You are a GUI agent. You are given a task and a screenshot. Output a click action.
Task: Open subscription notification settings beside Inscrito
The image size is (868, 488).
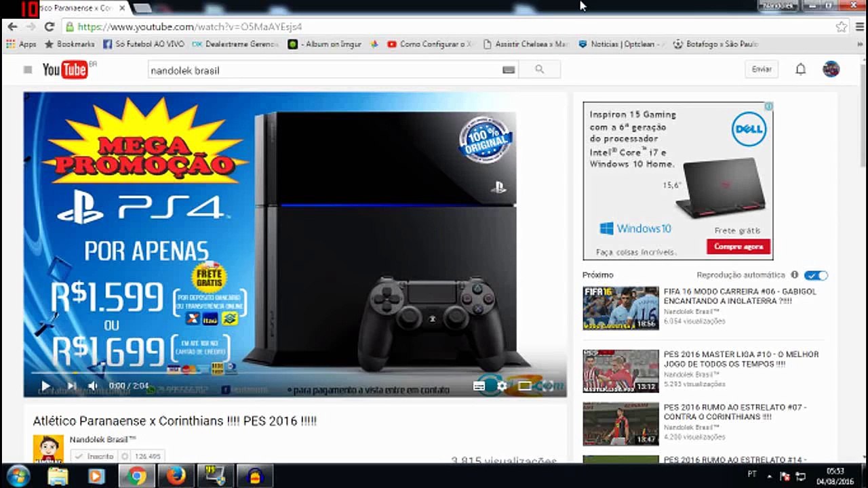(x=125, y=457)
